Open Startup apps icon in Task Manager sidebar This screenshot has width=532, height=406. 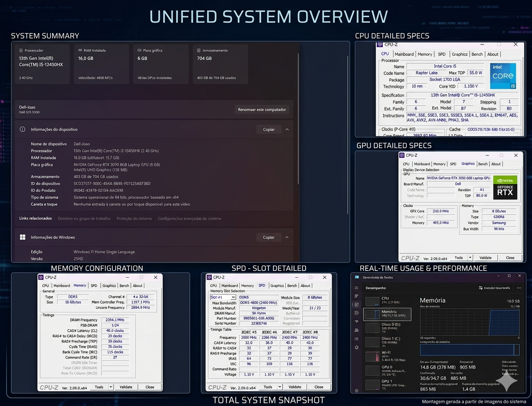coord(356,321)
